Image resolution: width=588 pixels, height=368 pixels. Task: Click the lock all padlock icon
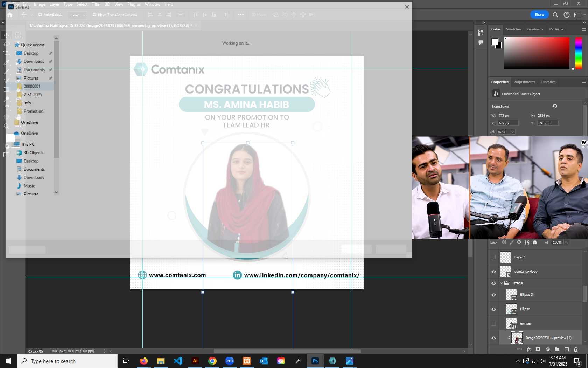(x=535, y=242)
